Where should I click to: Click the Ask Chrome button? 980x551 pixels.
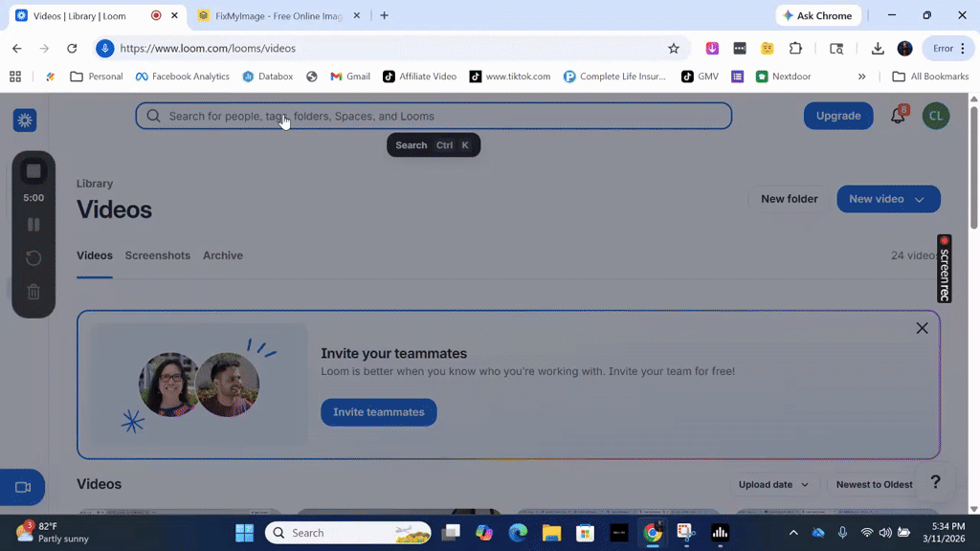coord(818,15)
